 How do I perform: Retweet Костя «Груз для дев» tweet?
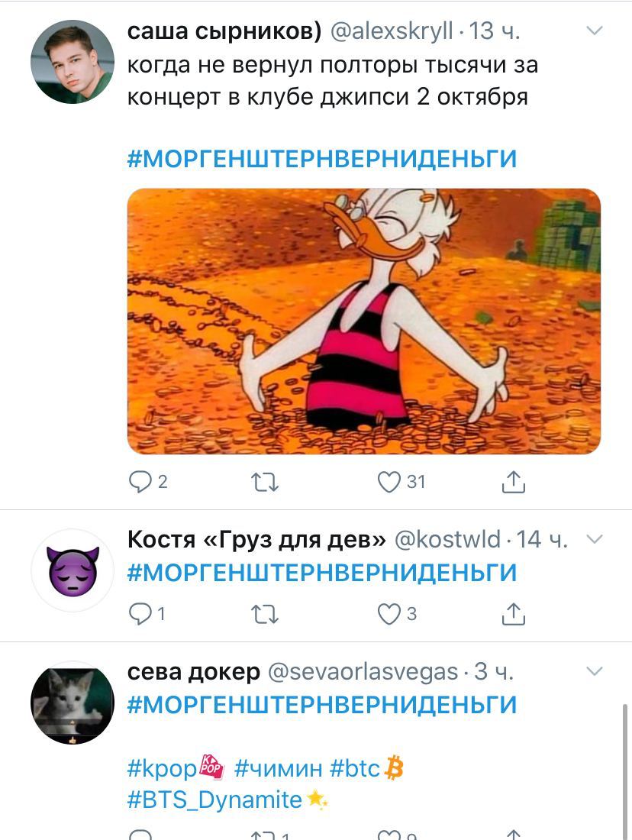coord(265,614)
